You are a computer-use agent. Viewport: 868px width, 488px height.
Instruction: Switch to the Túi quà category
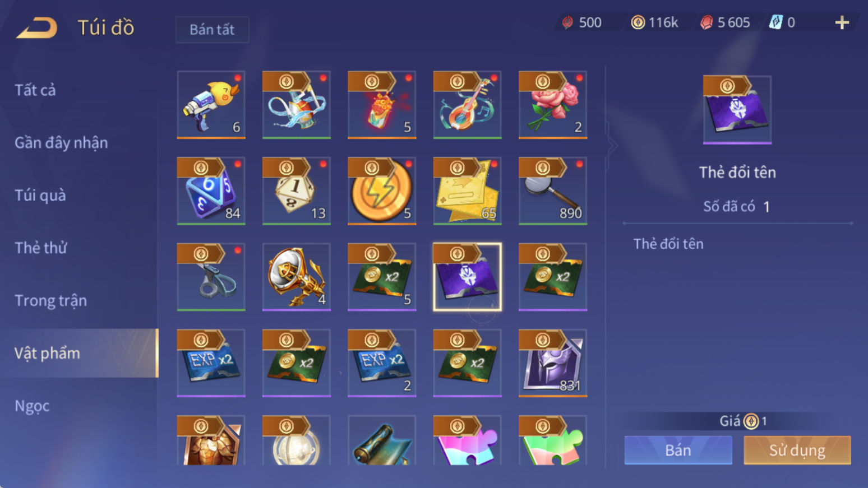pyautogui.click(x=40, y=196)
